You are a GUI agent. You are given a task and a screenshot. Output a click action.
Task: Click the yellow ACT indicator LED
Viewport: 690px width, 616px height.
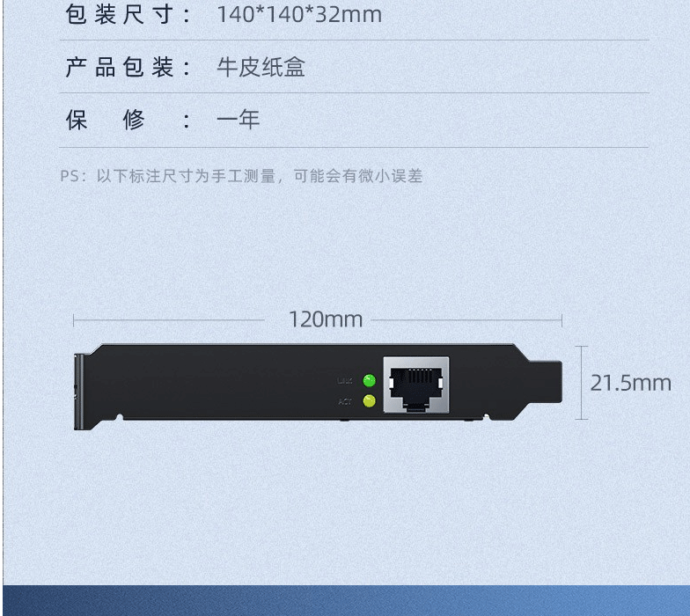coord(370,401)
